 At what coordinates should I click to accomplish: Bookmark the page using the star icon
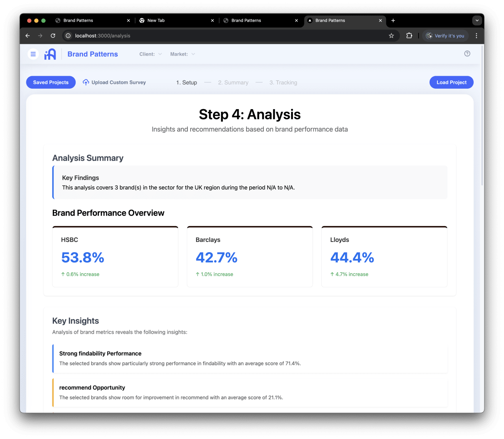click(391, 35)
